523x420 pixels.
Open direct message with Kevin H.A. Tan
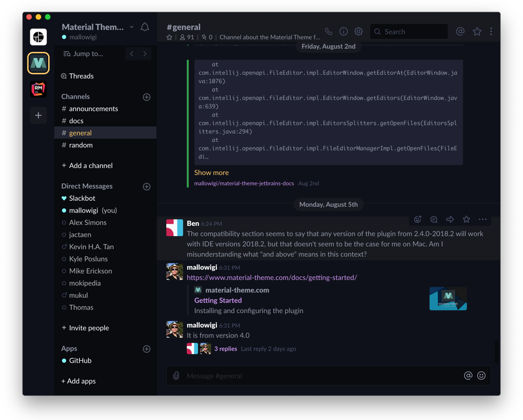(x=105, y=247)
